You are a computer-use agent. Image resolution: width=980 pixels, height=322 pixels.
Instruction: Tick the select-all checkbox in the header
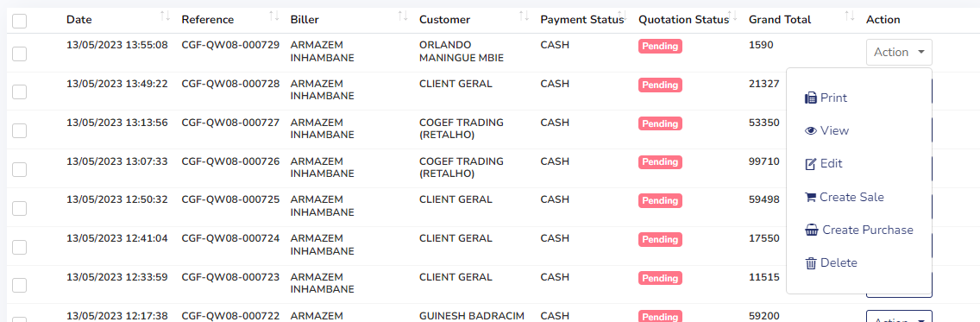pyautogui.click(x=19, y=21)
